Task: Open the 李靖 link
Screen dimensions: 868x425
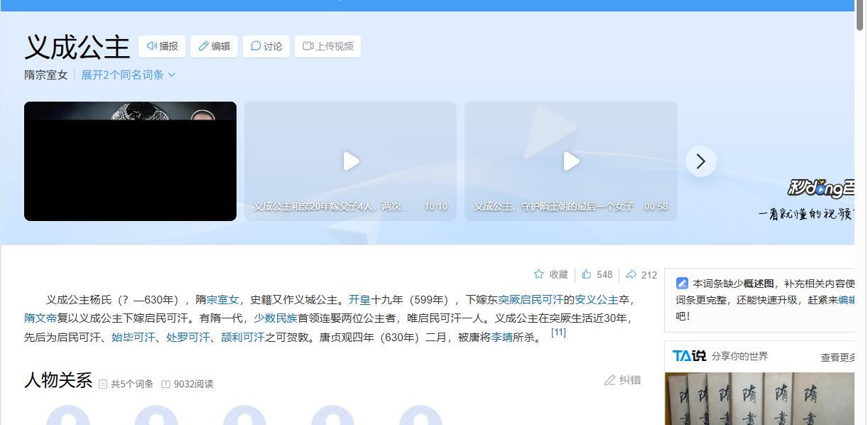Action: click(x=501, y=337)
